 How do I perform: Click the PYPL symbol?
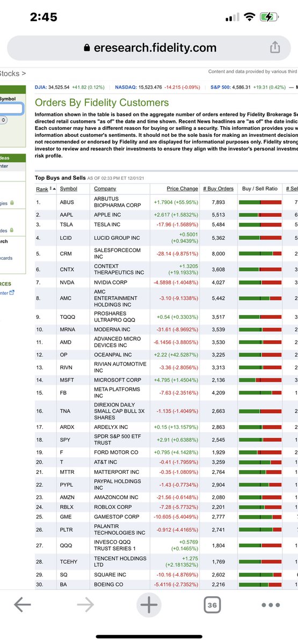click(x=68, y=485)
